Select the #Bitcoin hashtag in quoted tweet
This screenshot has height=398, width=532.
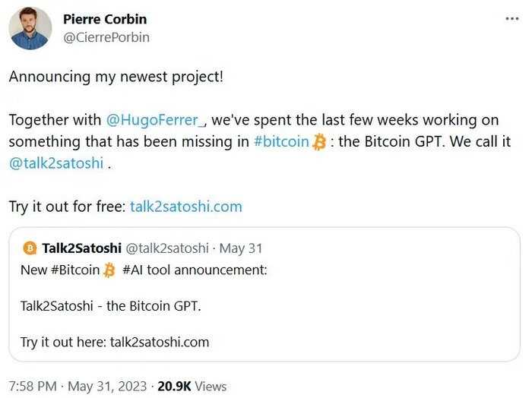(74, 270)
